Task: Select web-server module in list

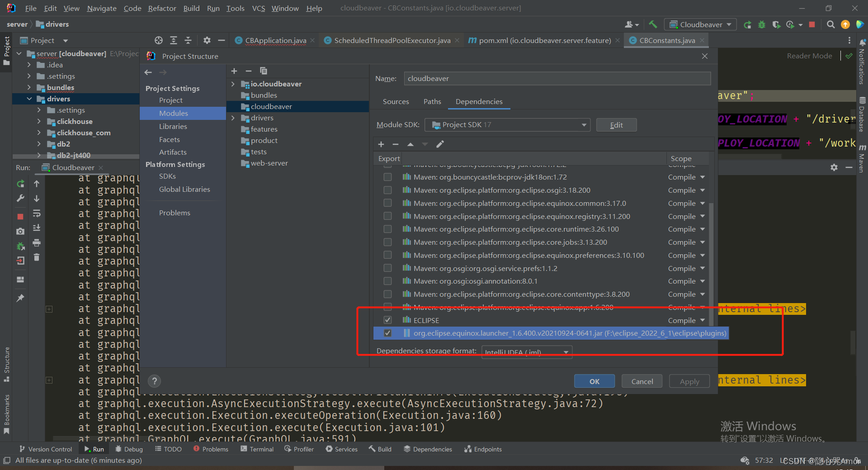Action: tap(269, 163)
